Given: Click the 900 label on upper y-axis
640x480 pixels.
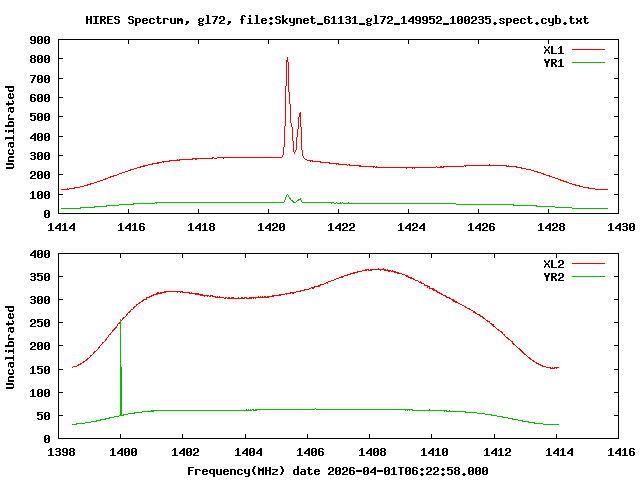Looking at the screenshot, I should 40,40.
